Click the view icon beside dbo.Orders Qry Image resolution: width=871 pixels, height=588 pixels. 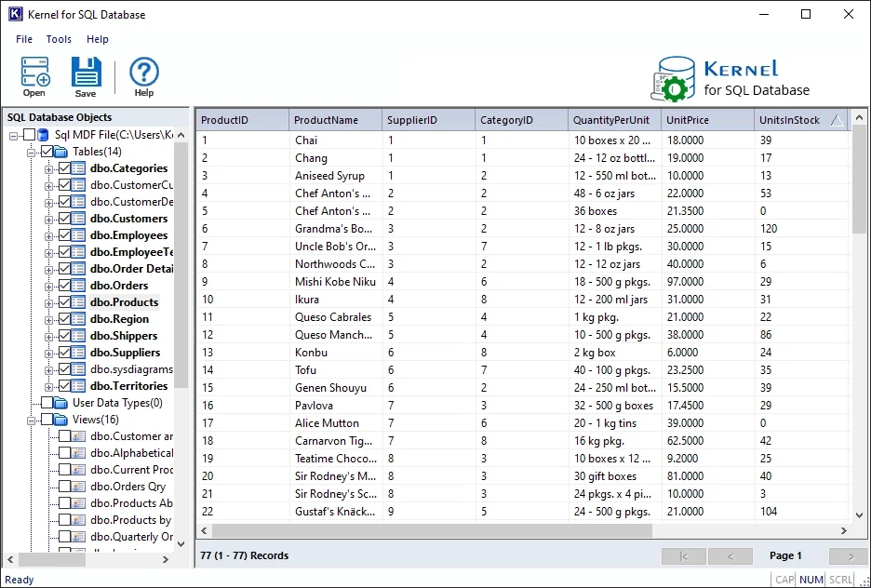[x=78, y=486]
